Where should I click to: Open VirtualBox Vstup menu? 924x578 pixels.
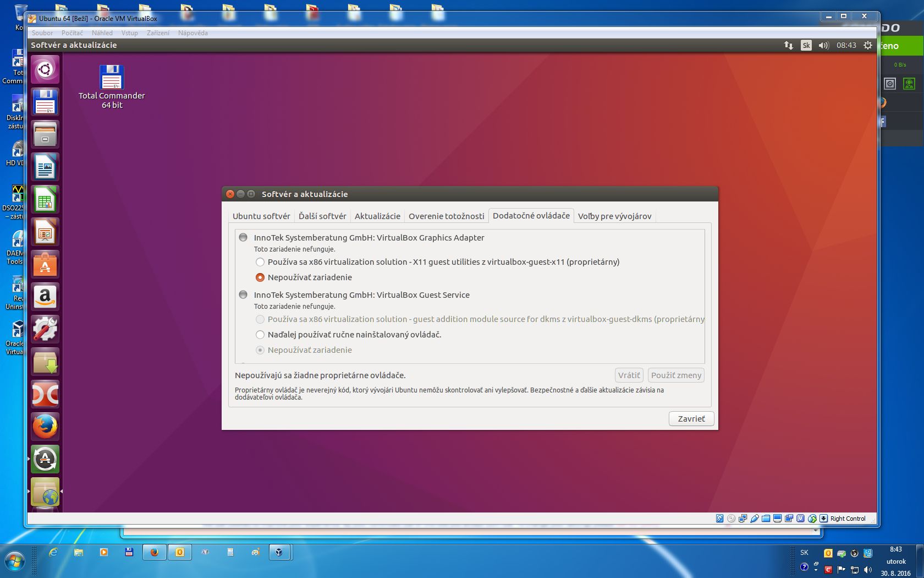click(x=130, y=33)
